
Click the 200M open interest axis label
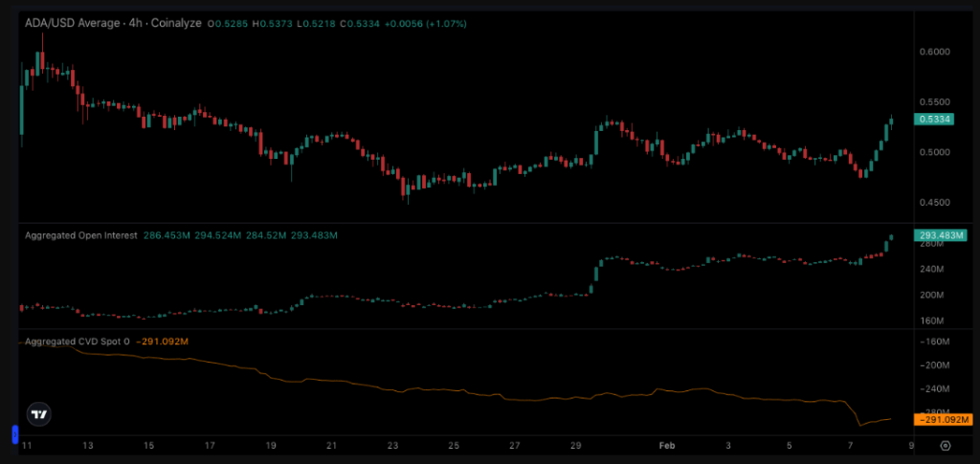click(x=932, y=295)
